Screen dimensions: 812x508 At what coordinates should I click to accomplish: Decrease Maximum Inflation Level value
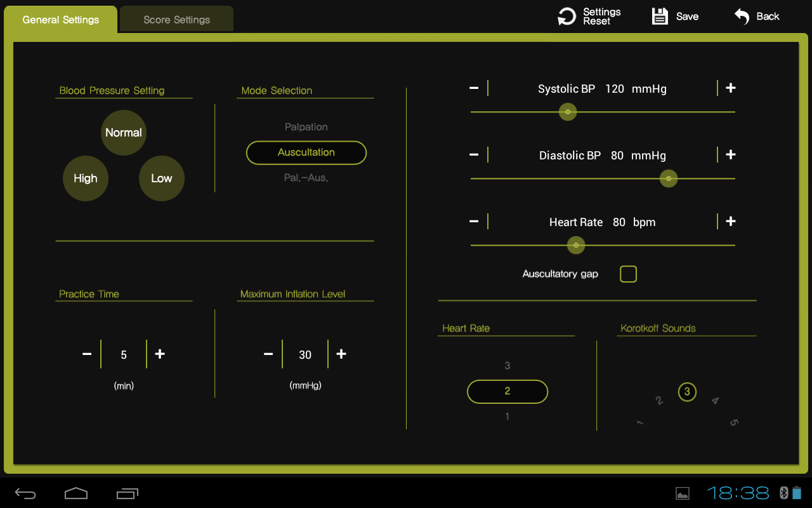tap(268, 354)
